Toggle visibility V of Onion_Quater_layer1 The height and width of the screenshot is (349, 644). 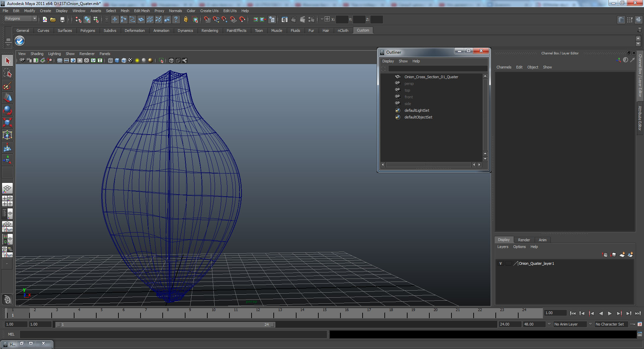pos(501,263)
